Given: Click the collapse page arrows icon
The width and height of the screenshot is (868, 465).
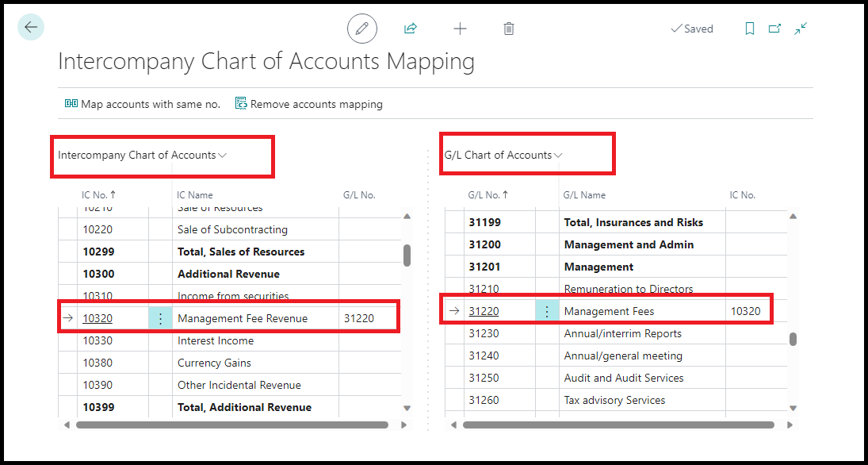Looking at the screenshot, I should pyautogui.click(x=801, y=29).
